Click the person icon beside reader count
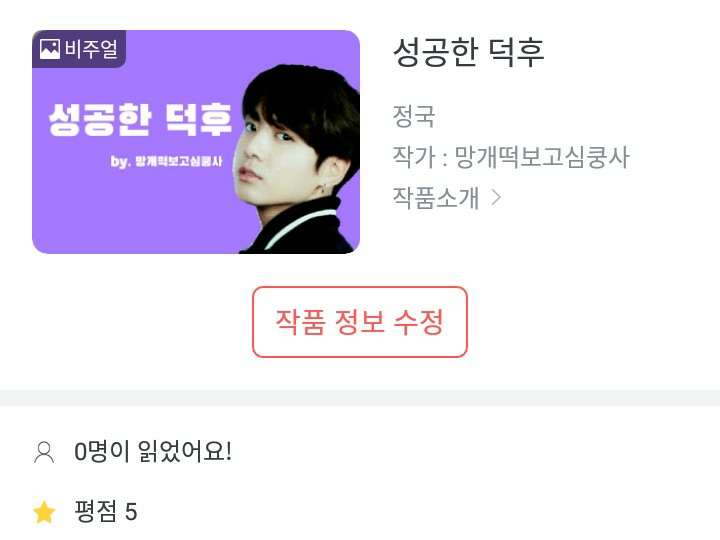 tap(44, 452)
